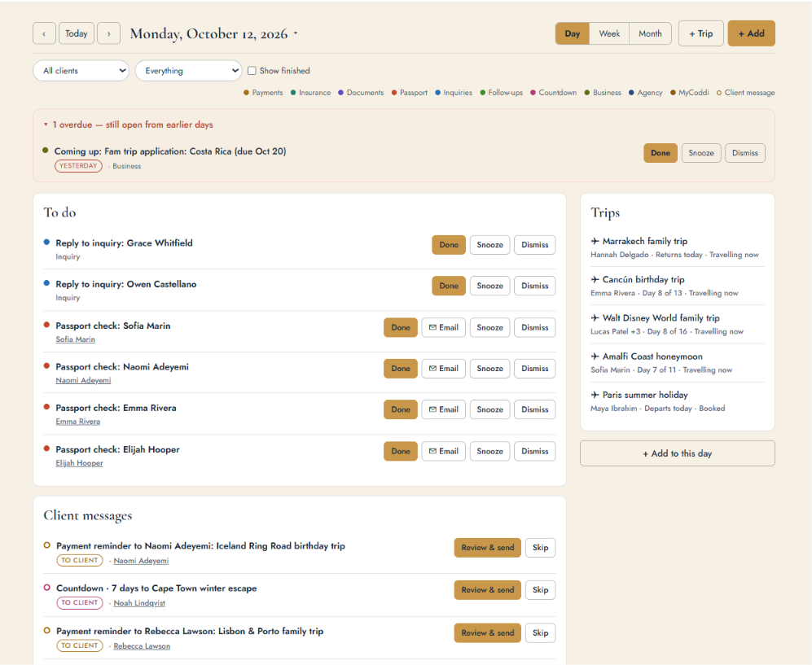
Task: Click the Today button
Action: click(77, 33)
